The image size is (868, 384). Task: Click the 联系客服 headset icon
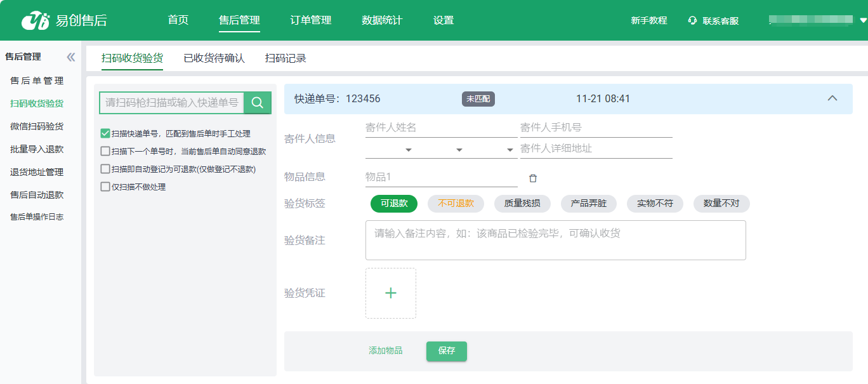(693, 20)
